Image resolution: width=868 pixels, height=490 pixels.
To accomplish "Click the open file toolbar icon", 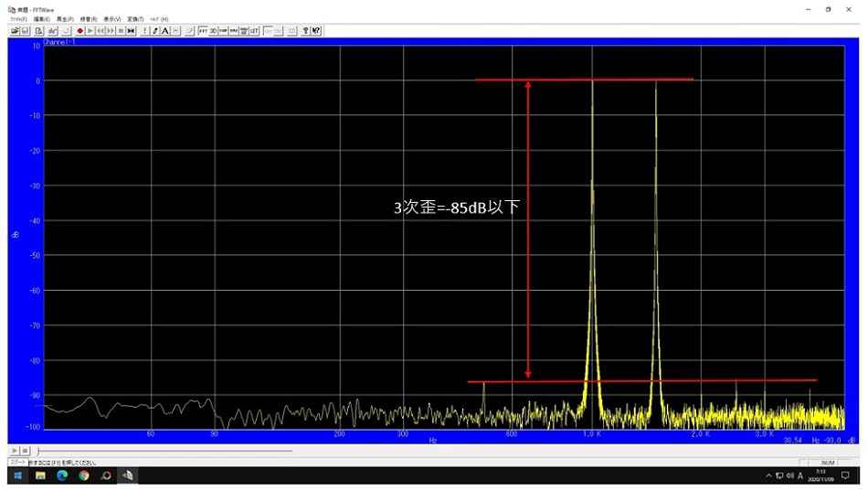I will (x=15, y=30).
